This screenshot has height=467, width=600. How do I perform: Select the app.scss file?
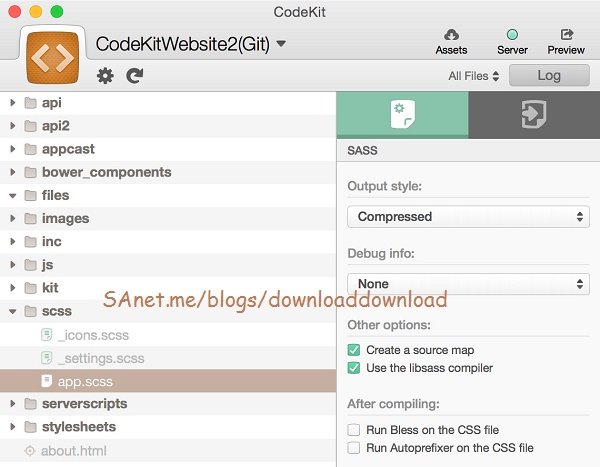pyautogui.click(x=168, y=381)
